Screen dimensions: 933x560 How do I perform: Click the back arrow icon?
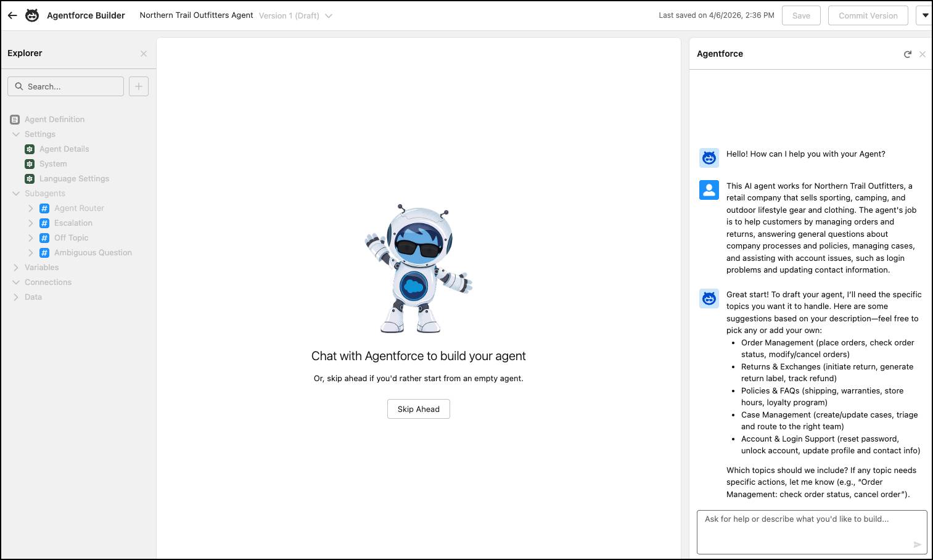tap(12, 15)
